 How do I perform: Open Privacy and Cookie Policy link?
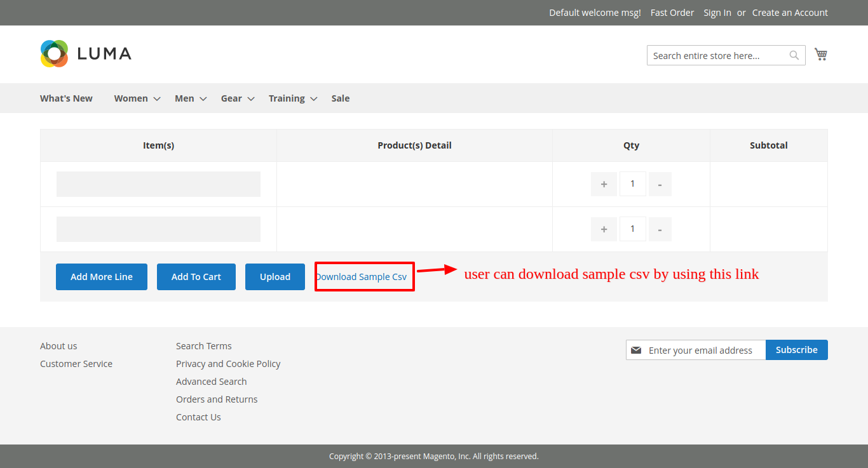click(x=228, y=364)
